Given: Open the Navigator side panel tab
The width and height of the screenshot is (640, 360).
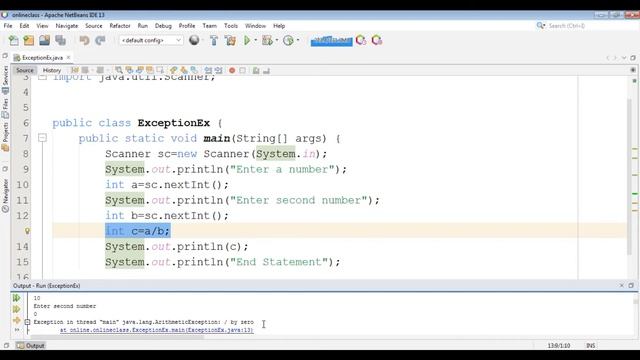Looking at the screenshot, I should [5, 196].
